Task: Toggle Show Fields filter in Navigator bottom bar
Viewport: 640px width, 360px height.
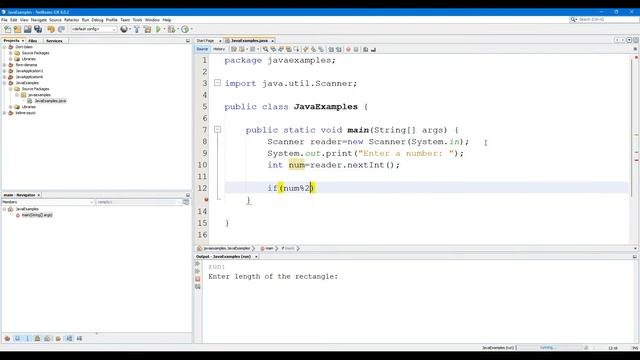Action: [17, 338]
